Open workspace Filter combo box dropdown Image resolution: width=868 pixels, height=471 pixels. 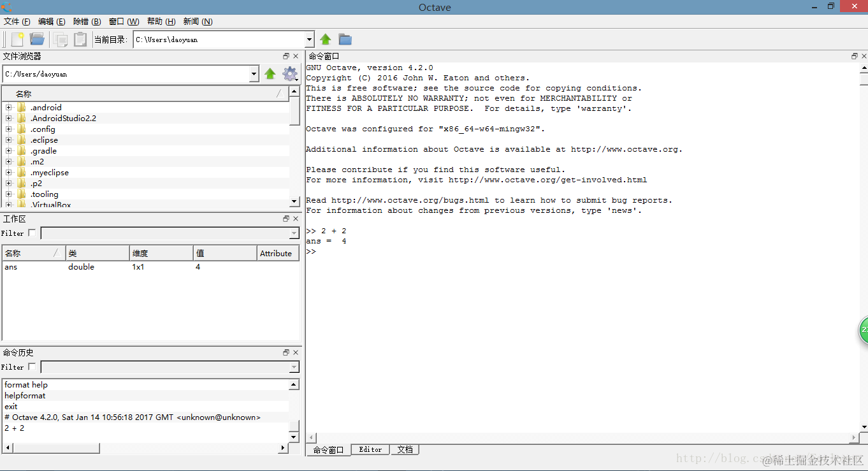tap(294, 233)
